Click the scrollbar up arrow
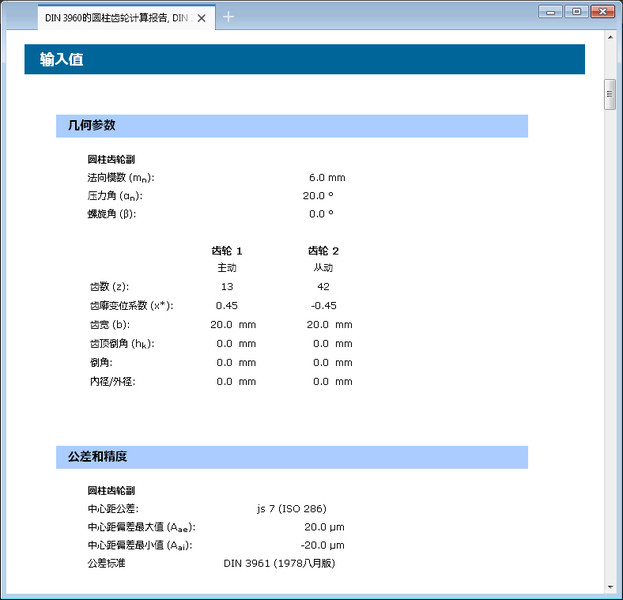Viewport: 623px width, 600px height. (x=609, y=36)
